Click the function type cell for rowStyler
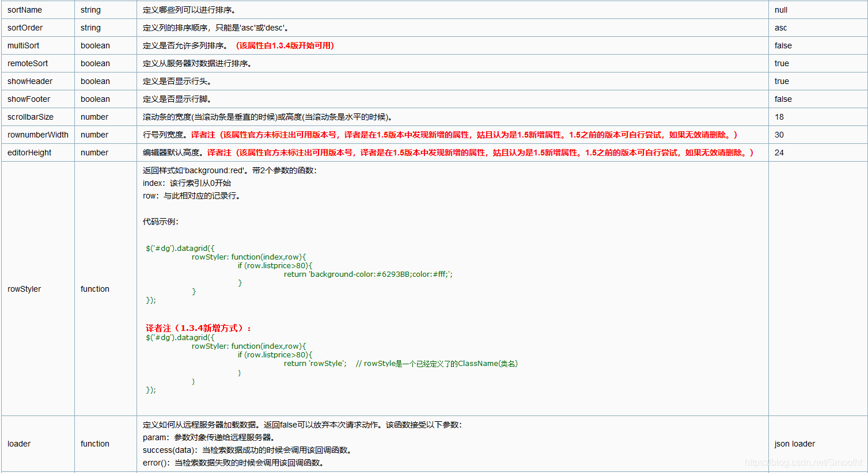The width and height of the screenshot is (868, 473). pyautogui.click(x=105, y=289)
